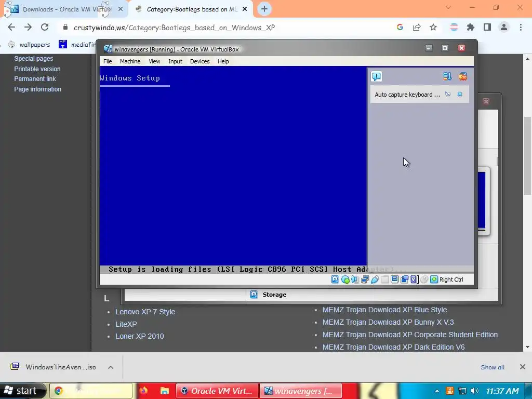Open the View menu in VirtualBox
This screenshot has height=399, width=532.
(x=154, y=61)
